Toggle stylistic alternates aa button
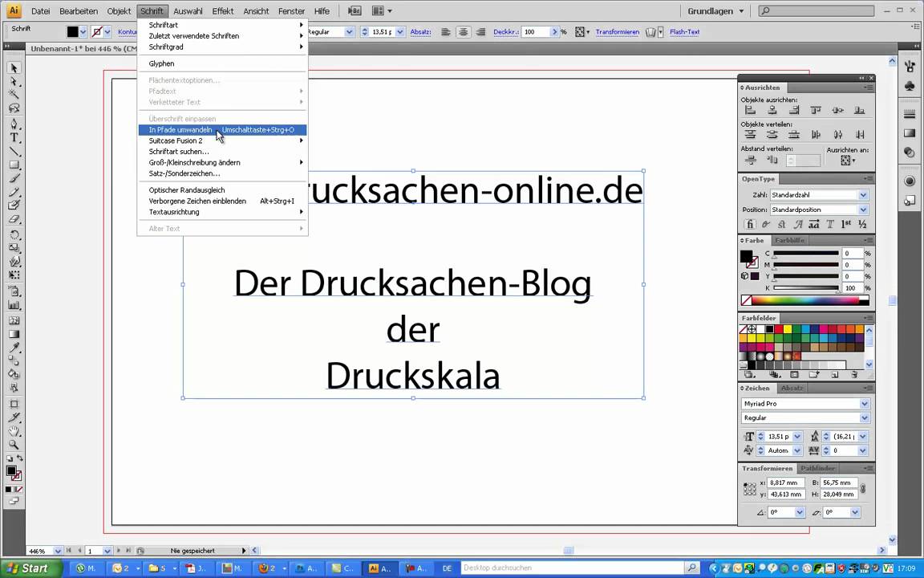The image size is (924, 578). tap(814, 224)
